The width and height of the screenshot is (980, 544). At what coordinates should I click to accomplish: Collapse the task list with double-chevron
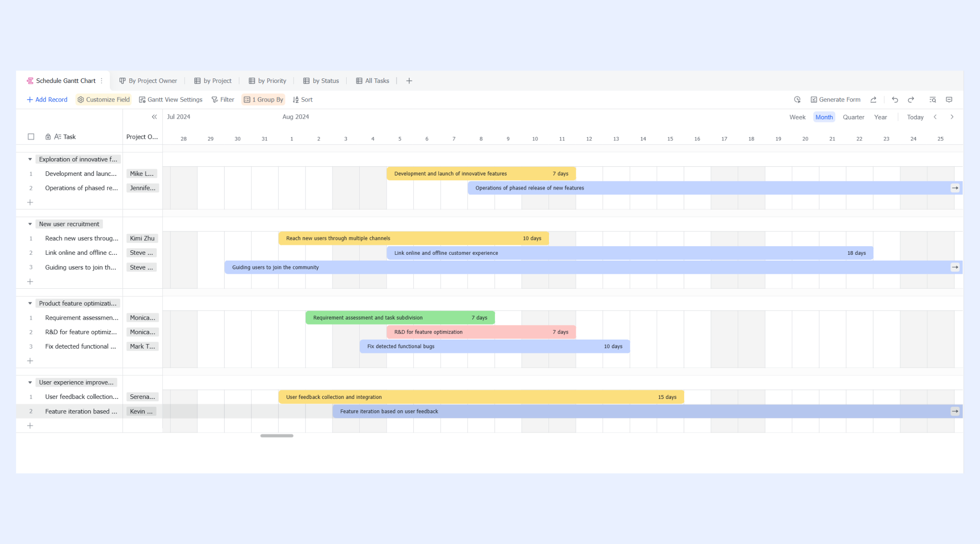pos(154,117)
